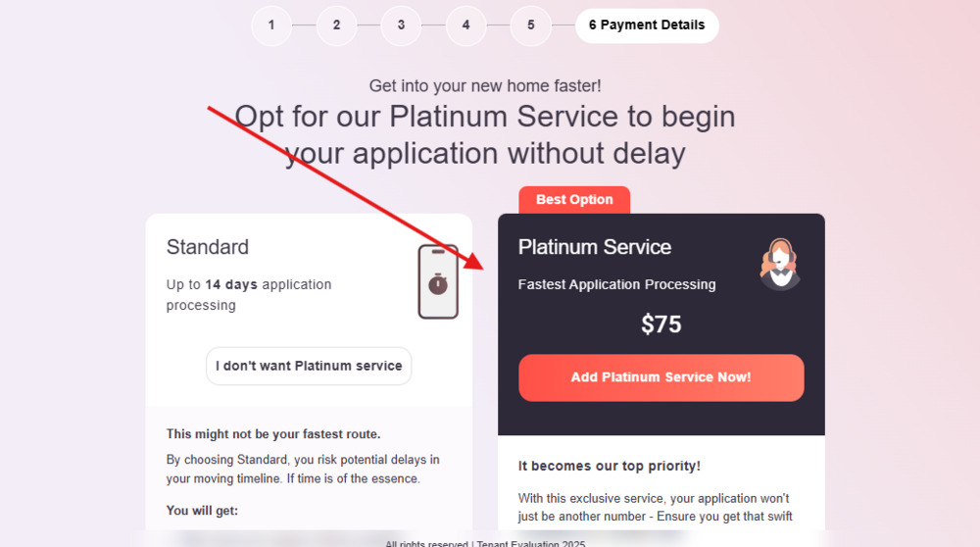Click 'Up to 14 days application processing' text
The width and height of the screenshot is (980, 547).
249,295
